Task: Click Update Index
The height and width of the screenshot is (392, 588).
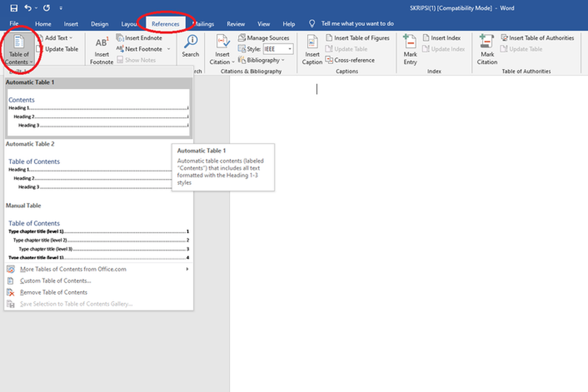Action: 443,49
